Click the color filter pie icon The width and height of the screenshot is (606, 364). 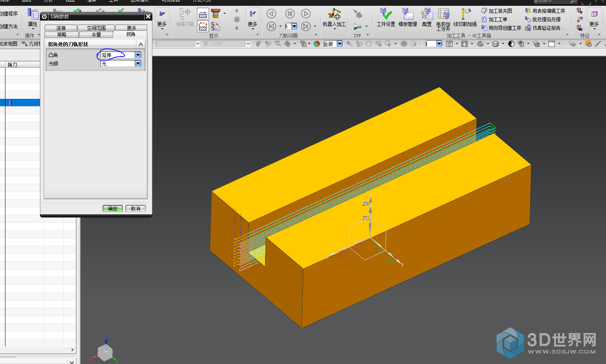click(x=317, y=44)
